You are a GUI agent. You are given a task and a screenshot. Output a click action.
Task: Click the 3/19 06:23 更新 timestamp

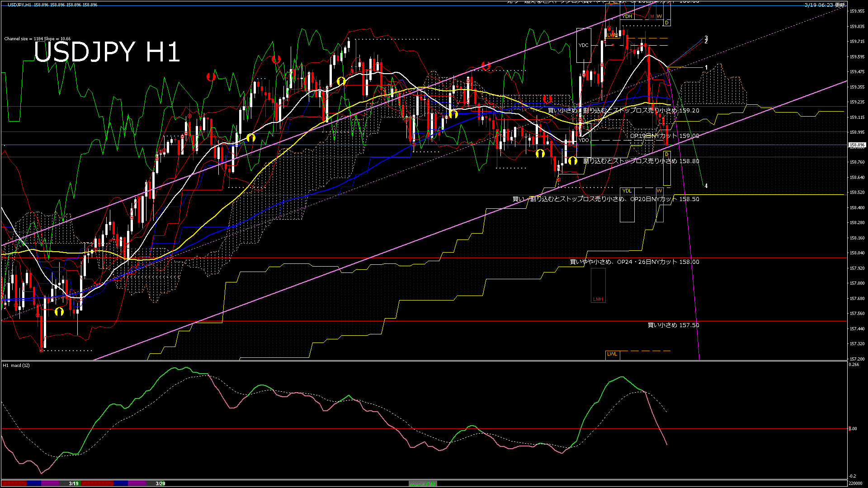point(824,5)
